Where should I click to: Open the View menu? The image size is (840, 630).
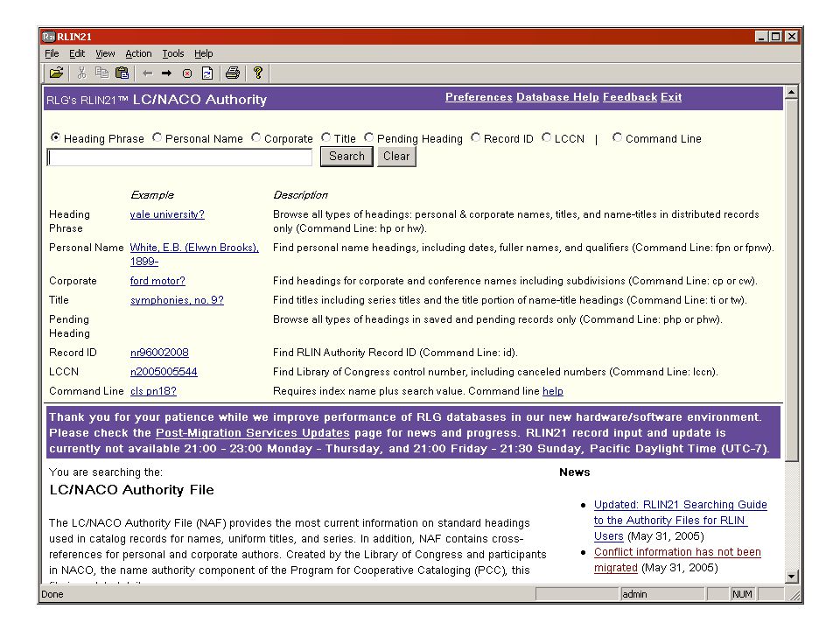[105, 53]
